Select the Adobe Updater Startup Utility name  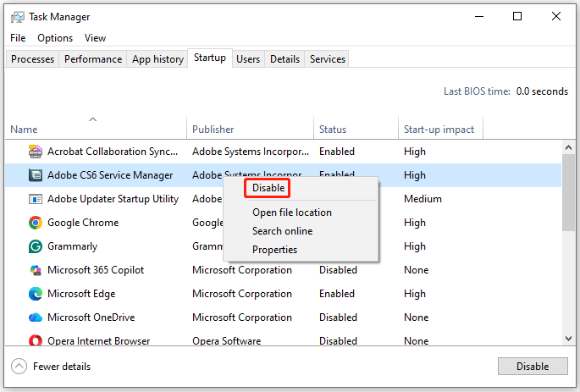pos(113,199)
